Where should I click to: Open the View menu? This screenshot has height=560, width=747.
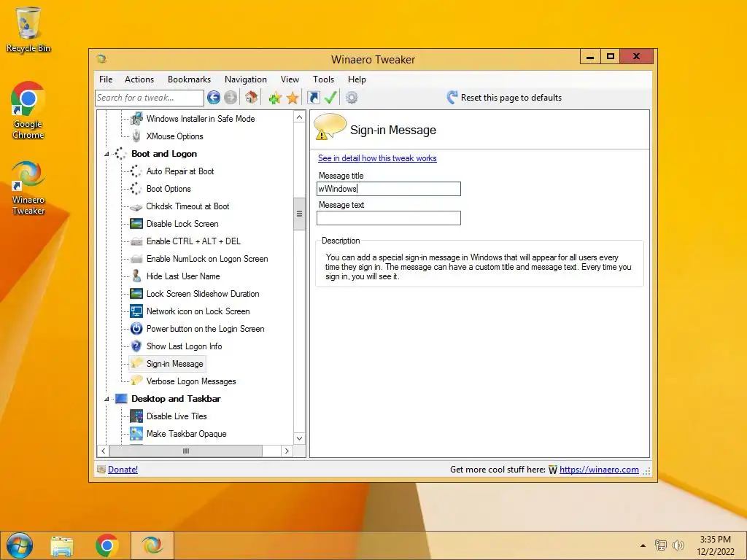(x=290, y=79)
